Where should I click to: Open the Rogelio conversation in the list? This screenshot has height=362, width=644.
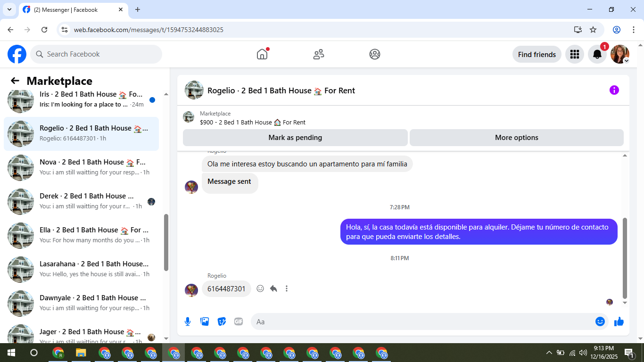[x=81, y=134]
